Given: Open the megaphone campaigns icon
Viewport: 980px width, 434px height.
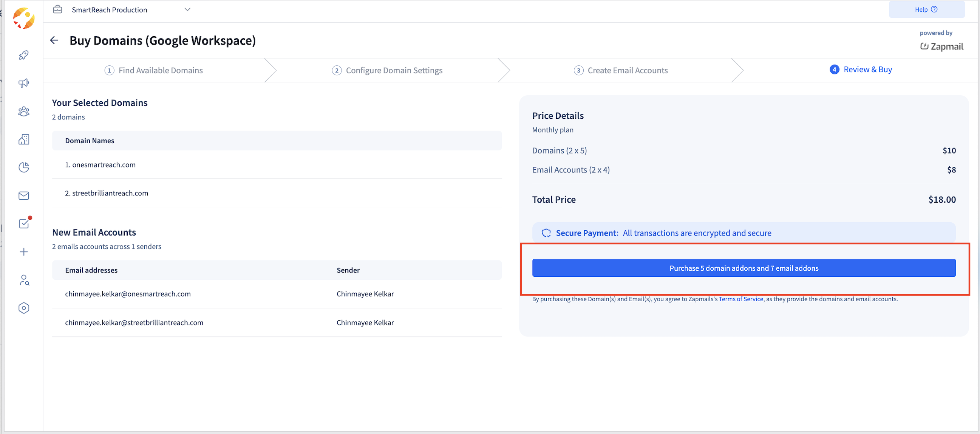Looking at the screenshot, I should (x=23, y=84).
